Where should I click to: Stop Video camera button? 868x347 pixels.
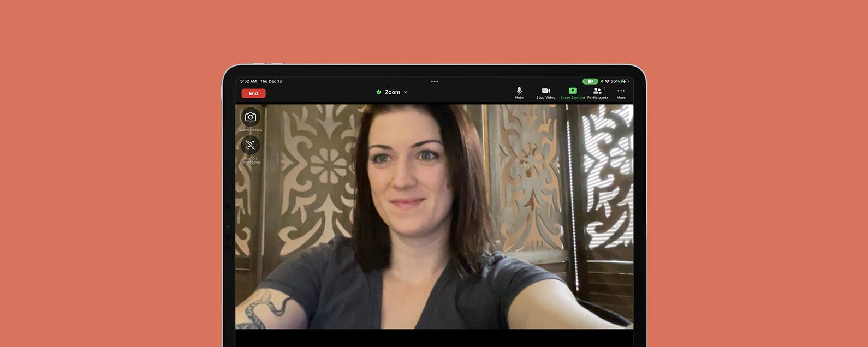(x=545, y=93)
